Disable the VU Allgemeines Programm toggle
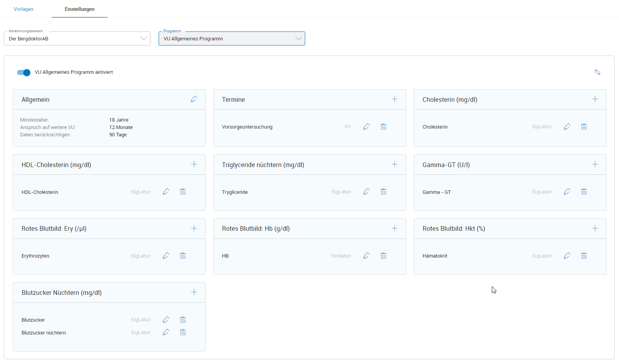 [24, 73]
